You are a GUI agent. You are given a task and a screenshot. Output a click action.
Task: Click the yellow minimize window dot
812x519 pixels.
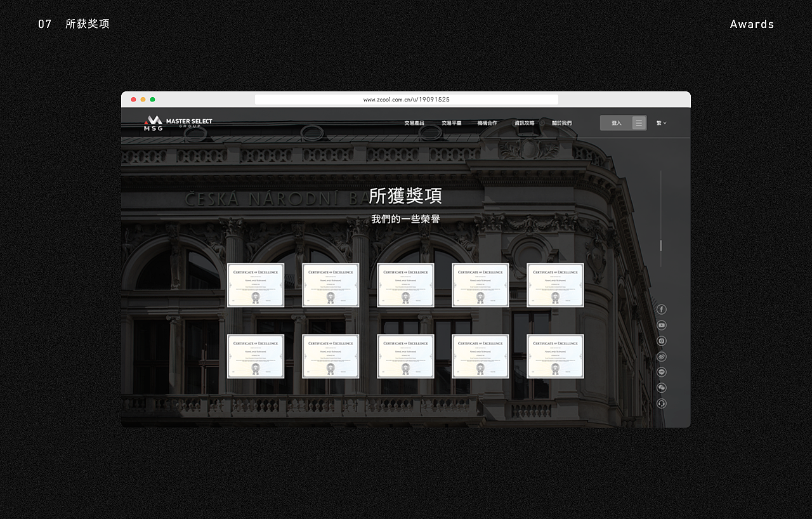click(x=143, y=100)
